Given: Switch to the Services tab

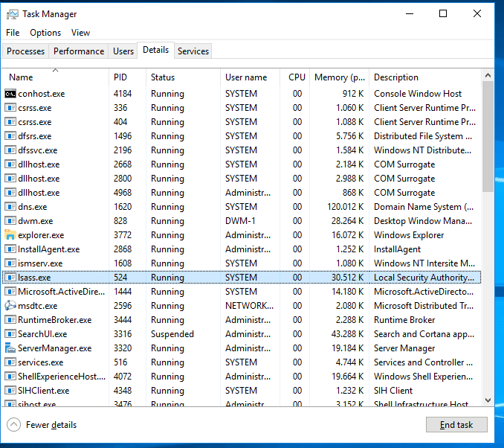Looking at the screenshot, I should pos(193,51).
